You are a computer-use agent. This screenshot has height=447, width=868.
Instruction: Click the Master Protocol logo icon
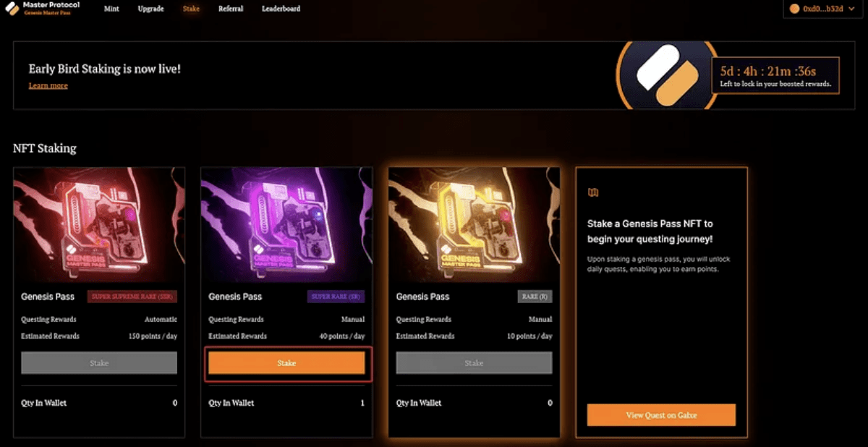point(12,9)
